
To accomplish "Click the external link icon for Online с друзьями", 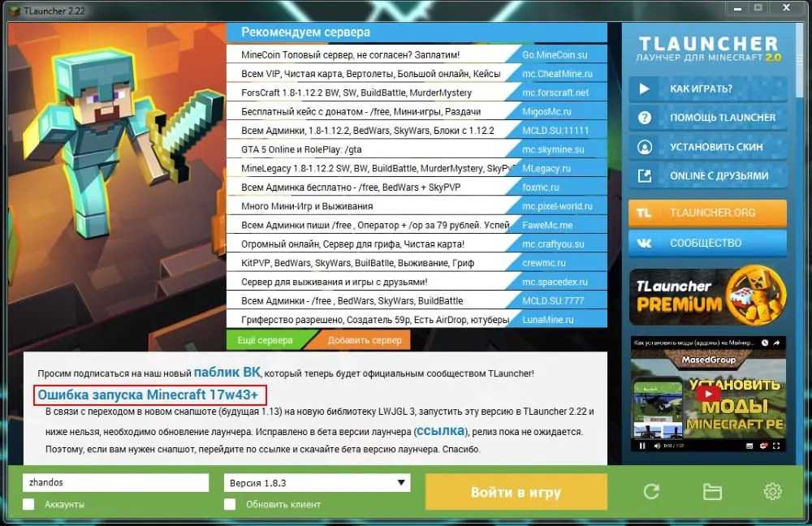I will coord(645,176).
